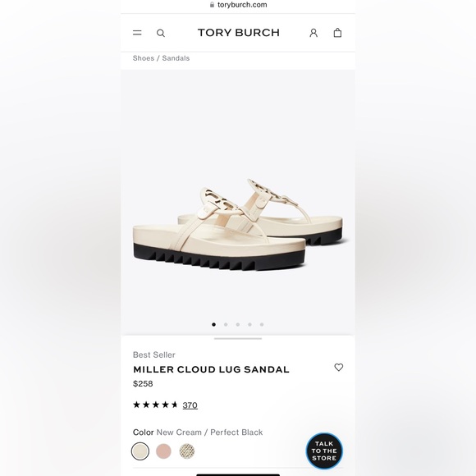Click the lock icon beside toryburch.com
Image resolution: width=476 pixels, height=476 pixels.
pyautogui.click(x=212, y=5)
